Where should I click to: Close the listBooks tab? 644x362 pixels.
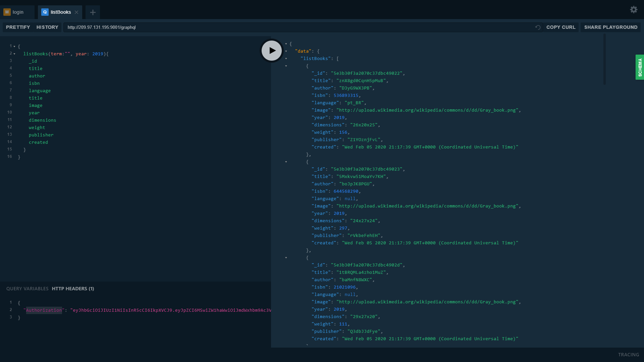(76, 12)
